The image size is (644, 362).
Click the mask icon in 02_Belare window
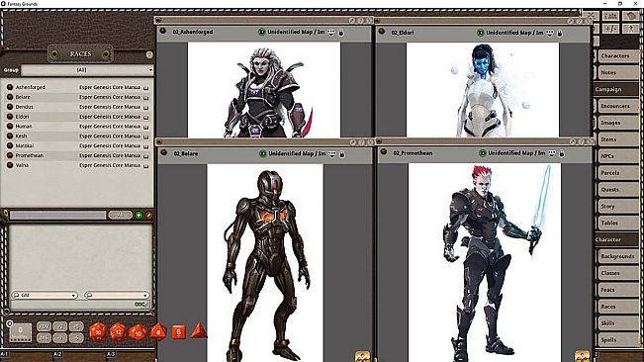click(332, 154)
